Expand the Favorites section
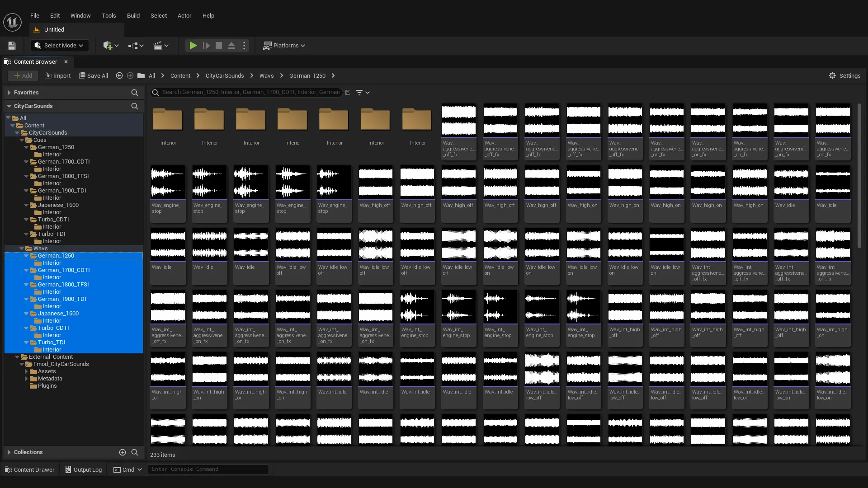Image resolution: width=868 pixels, height=488 pixels. 9,93
